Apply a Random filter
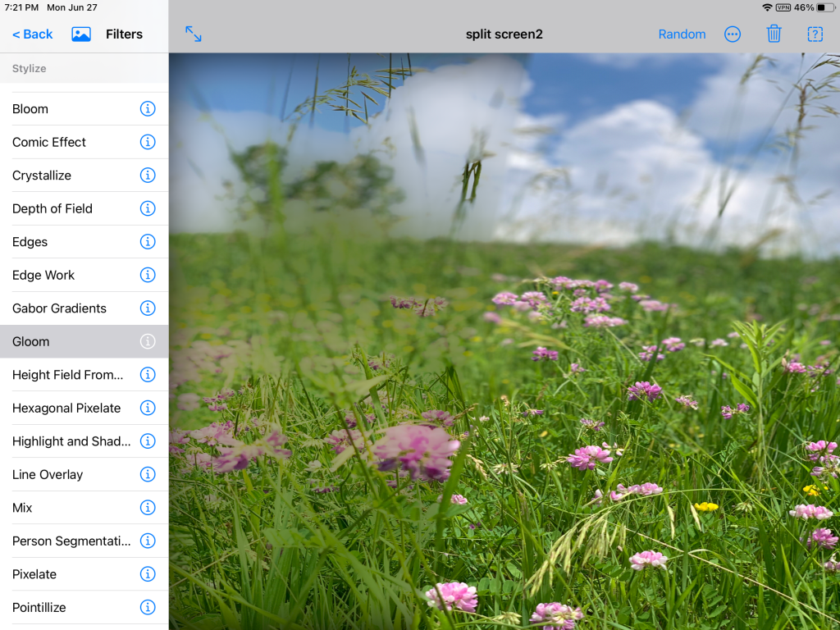This screenshot has width=840, height=630. [682, 34]
